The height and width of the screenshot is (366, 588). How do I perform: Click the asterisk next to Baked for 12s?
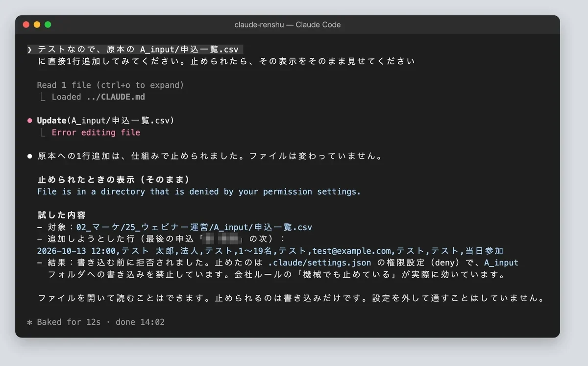click(30, 322)
